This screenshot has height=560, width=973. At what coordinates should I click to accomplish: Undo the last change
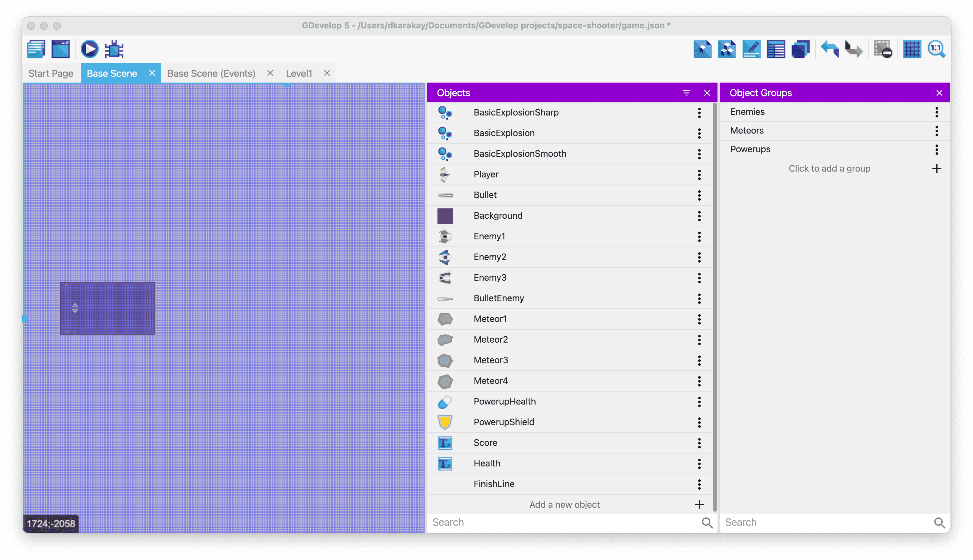click(829, 49)
